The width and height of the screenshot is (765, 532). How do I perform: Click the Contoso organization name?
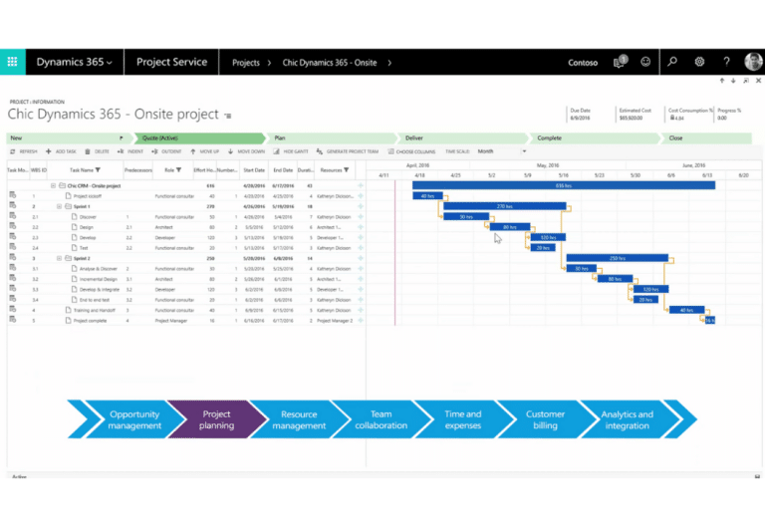583,63
